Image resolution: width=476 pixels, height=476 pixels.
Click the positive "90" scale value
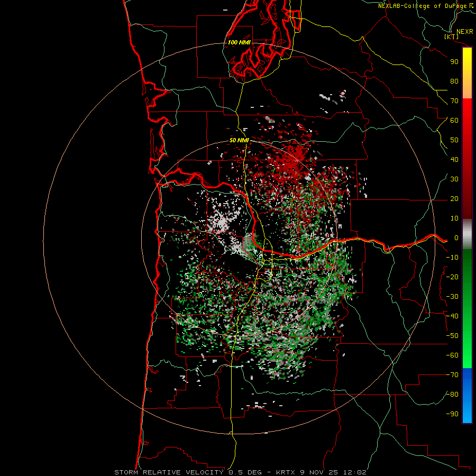[x=454, y=62]
